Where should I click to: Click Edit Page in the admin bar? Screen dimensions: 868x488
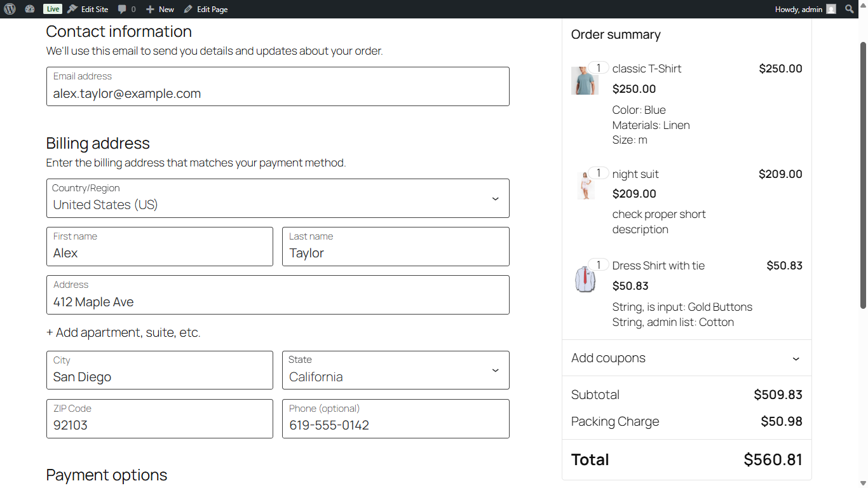coord(206,9)
